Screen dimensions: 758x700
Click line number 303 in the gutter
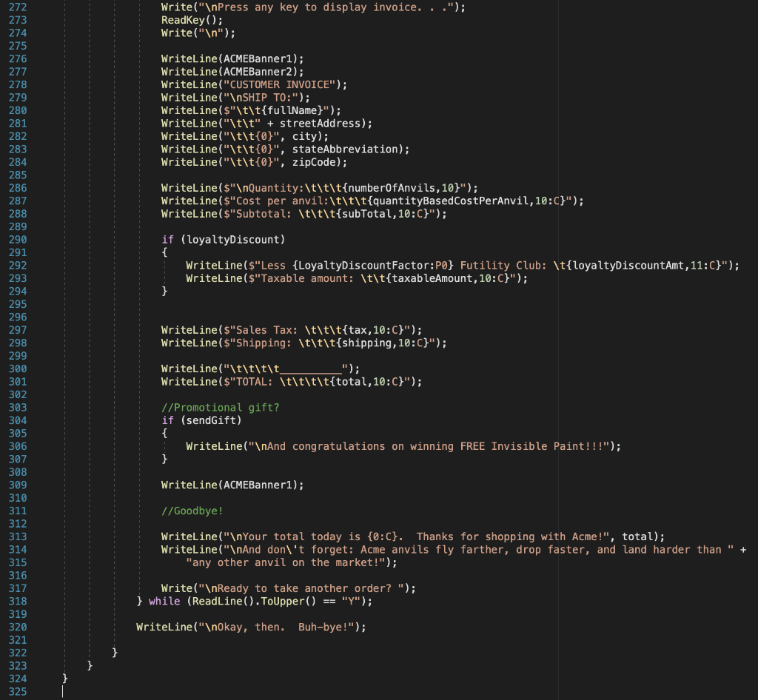16,407
